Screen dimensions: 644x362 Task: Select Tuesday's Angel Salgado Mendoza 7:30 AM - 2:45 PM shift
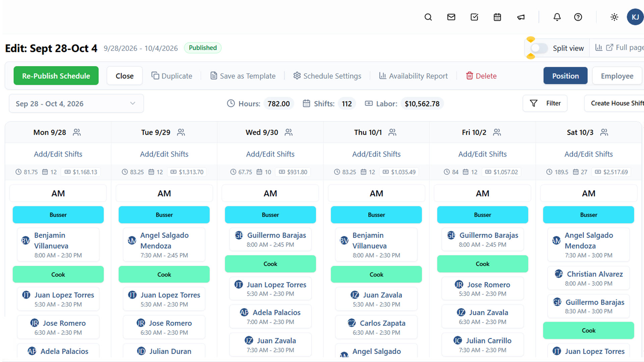tap(164, 245)
